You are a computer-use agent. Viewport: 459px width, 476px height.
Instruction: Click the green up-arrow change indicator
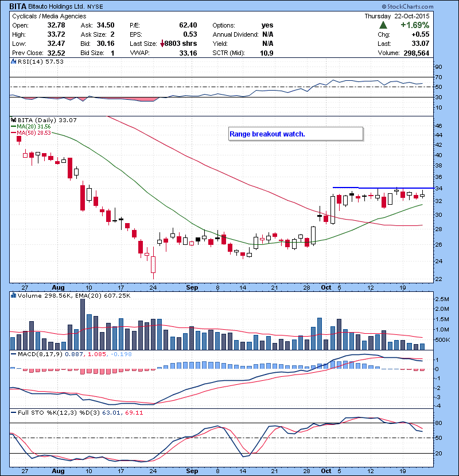point(383,25)
